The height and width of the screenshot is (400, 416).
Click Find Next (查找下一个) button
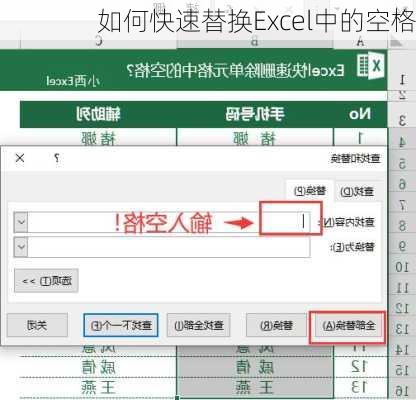tap(121, 325)
